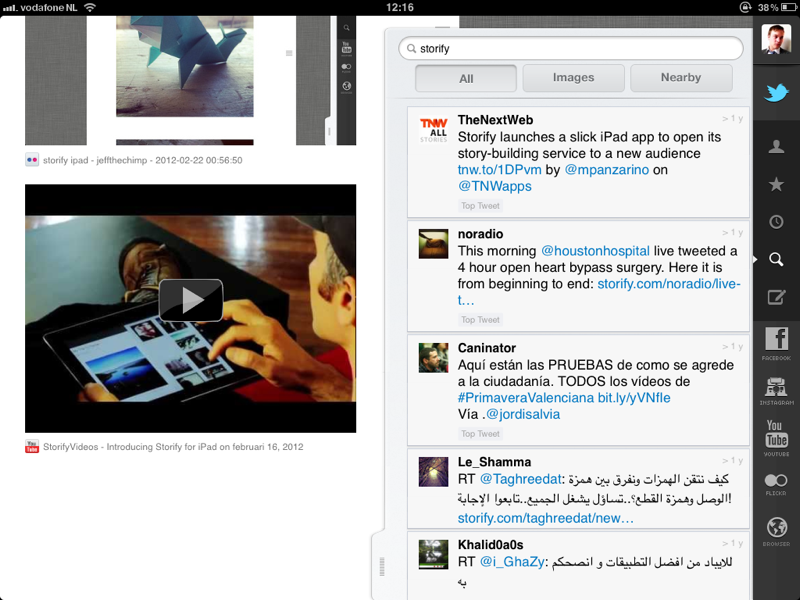The image size is (800, 600).
Task: Open the clock timeline icon
Action: [x=776, y=222]
